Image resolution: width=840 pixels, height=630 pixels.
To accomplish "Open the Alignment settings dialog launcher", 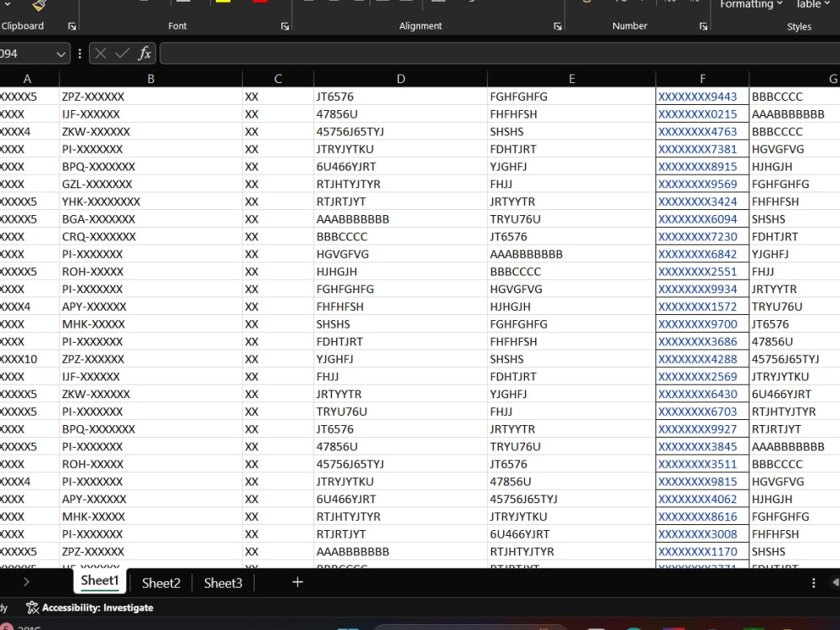I will (x=558, y=26).
